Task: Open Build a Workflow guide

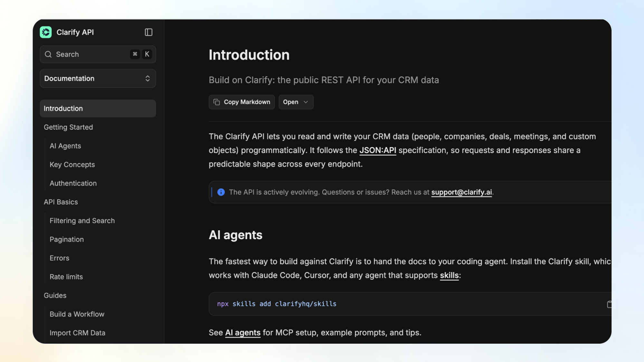Action: [x=77, y=314]
